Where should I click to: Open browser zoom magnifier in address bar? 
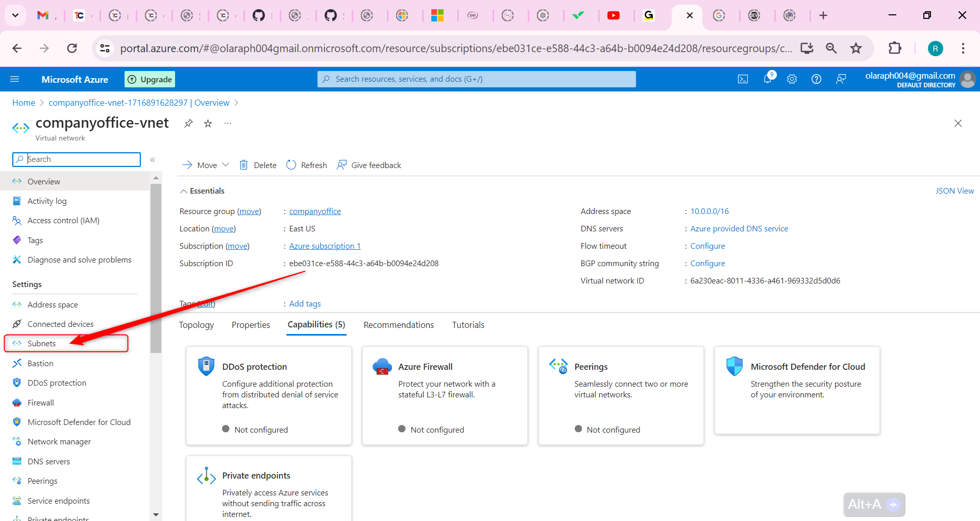(x=831, y=48)
